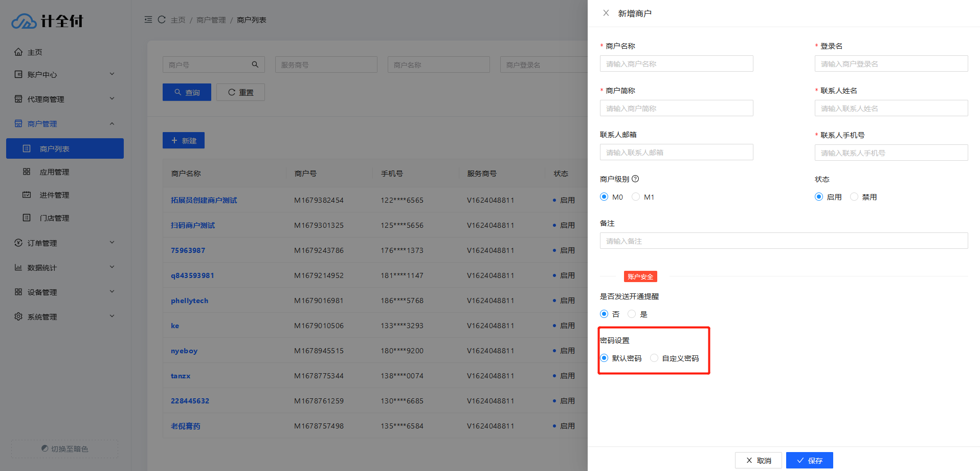Click 取消 to cancel the form
This screenshot has height=471, width=980.
click(759, 460)
